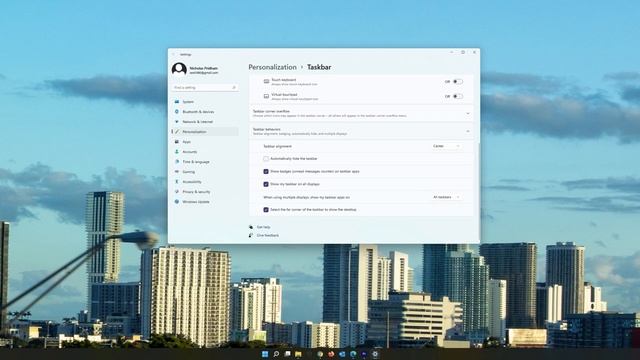Maximize the Settings window
640x360 pixels.
463,52
